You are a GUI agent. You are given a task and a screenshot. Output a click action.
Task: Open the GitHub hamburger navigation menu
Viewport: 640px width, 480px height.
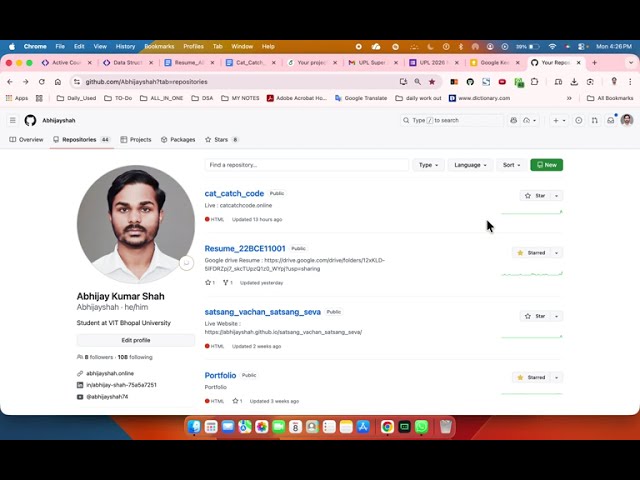pos(13,120)
